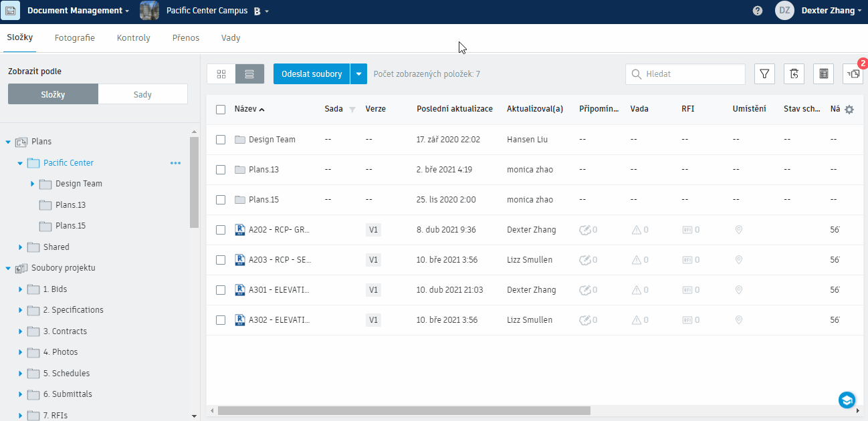The height and width of the screenshot is (421, 868).
Task: Click issue warning icon in A202 row
Action: [x=636, y=230]
